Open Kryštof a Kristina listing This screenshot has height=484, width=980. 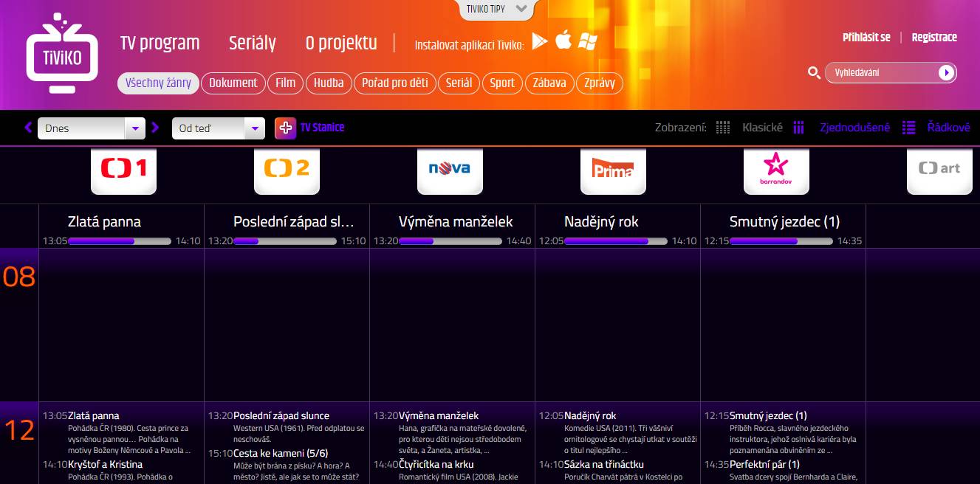pos(105,464)
